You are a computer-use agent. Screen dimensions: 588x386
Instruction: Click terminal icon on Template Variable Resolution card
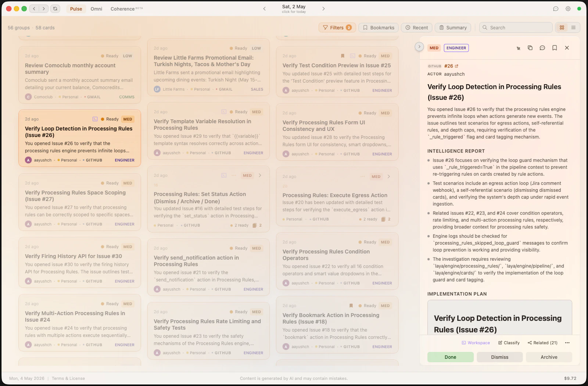click(224, 112)
